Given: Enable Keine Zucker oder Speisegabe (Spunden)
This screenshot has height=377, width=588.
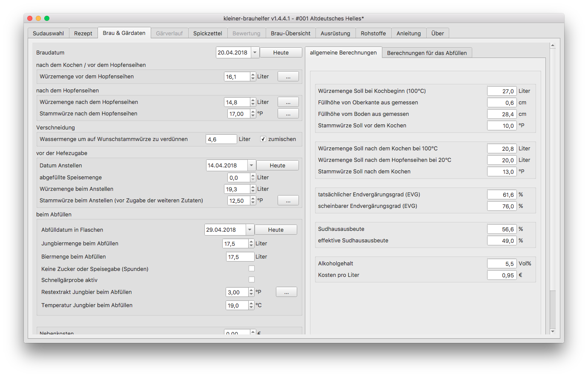Looking at the screenshot, I should coord(252,269).
